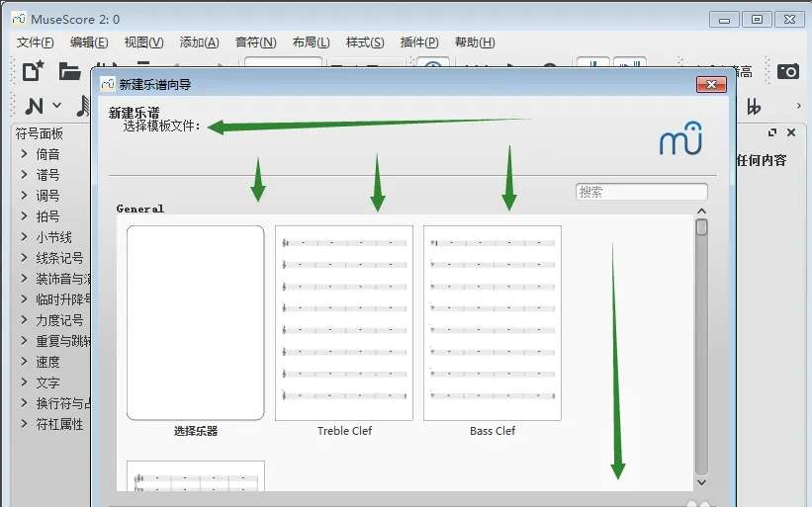Select the partially visible grand staff template
812x507 pixels.
point(195,476)
